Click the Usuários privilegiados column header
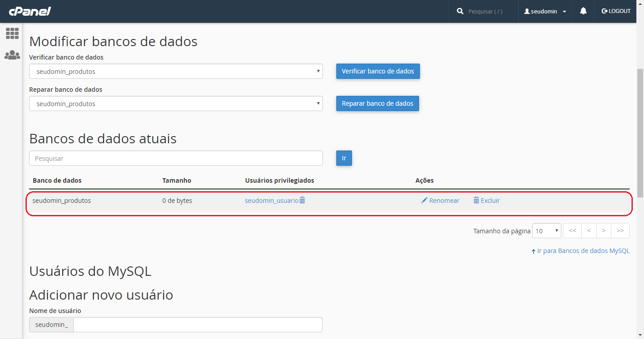 click(x=280, y=180)
